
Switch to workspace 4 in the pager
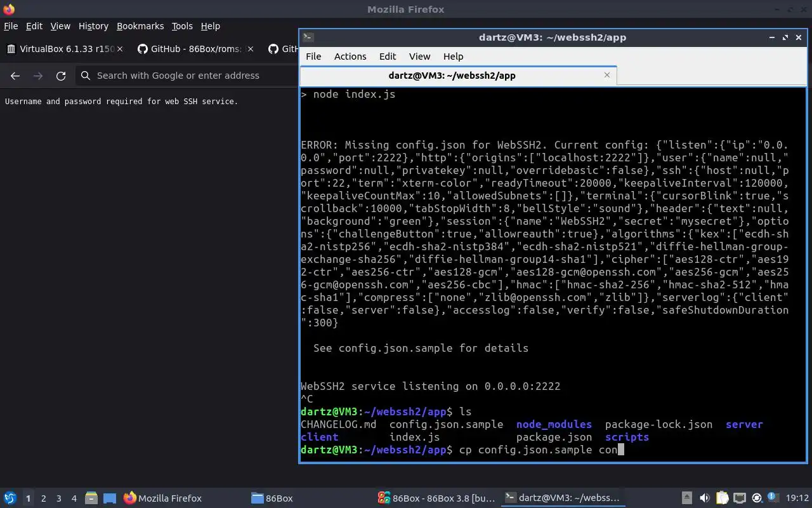[74, 498]
